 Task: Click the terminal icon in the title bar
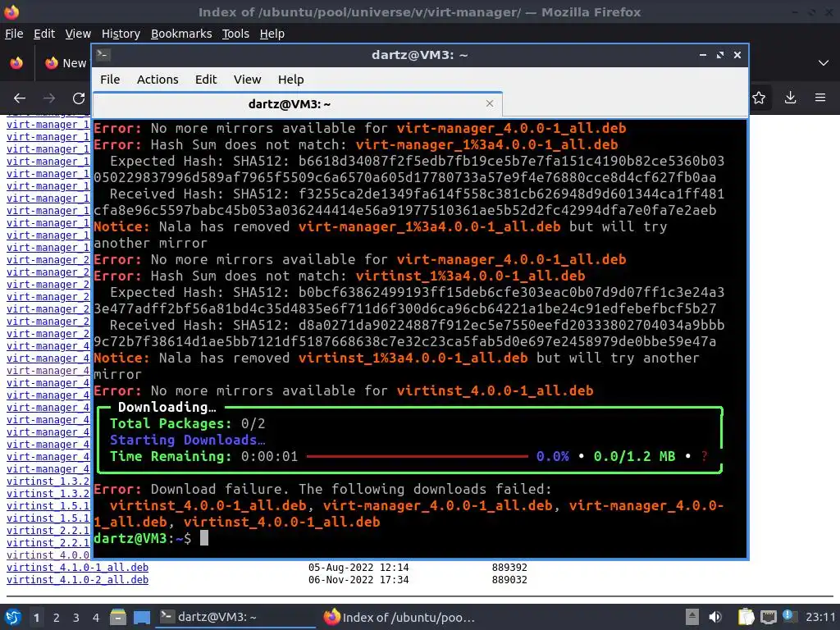(x=103, y=55)
